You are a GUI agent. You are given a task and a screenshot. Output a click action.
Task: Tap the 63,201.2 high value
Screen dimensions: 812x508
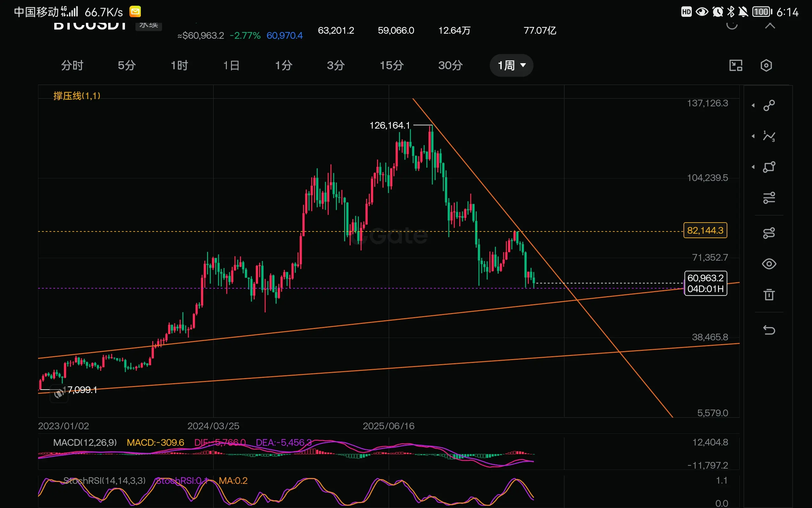336,30
